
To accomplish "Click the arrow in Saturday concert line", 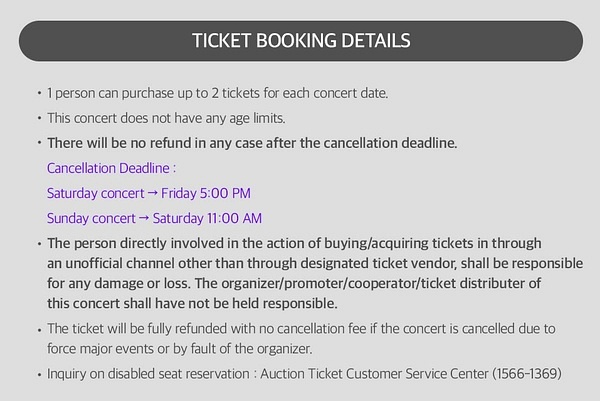I will click(x=152, y=193).
